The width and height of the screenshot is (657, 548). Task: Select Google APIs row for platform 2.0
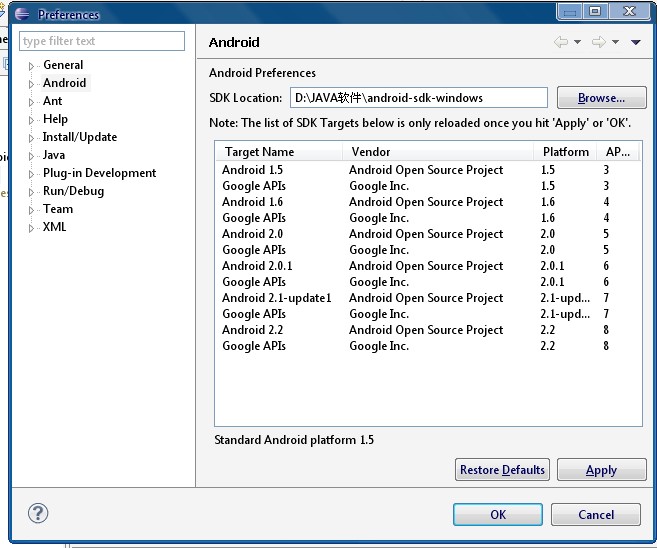point(428,250)
